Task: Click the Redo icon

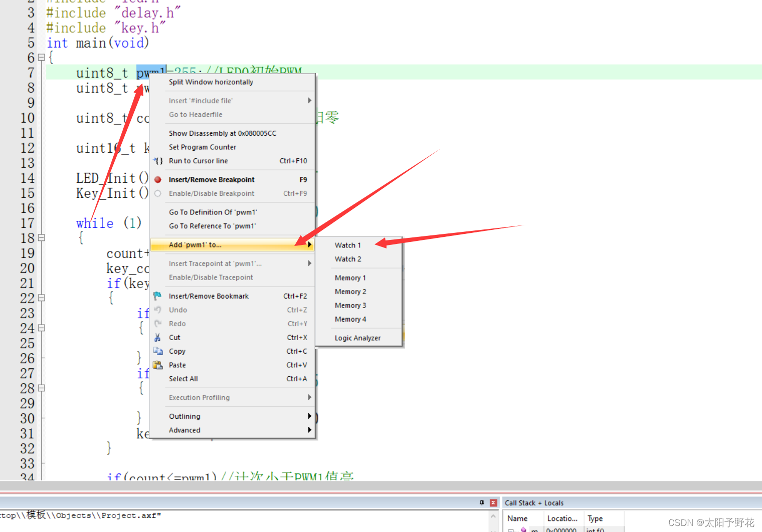Action: [x=158, y=324]
